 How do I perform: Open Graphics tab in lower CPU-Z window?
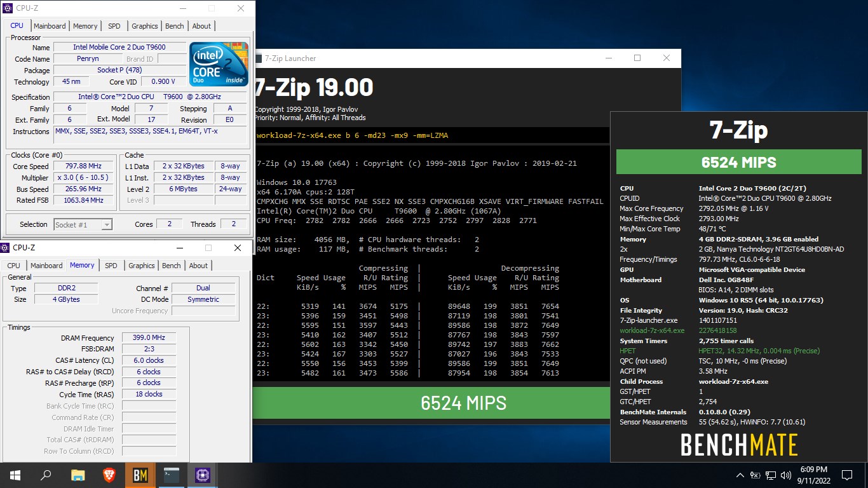click(142, 266)
